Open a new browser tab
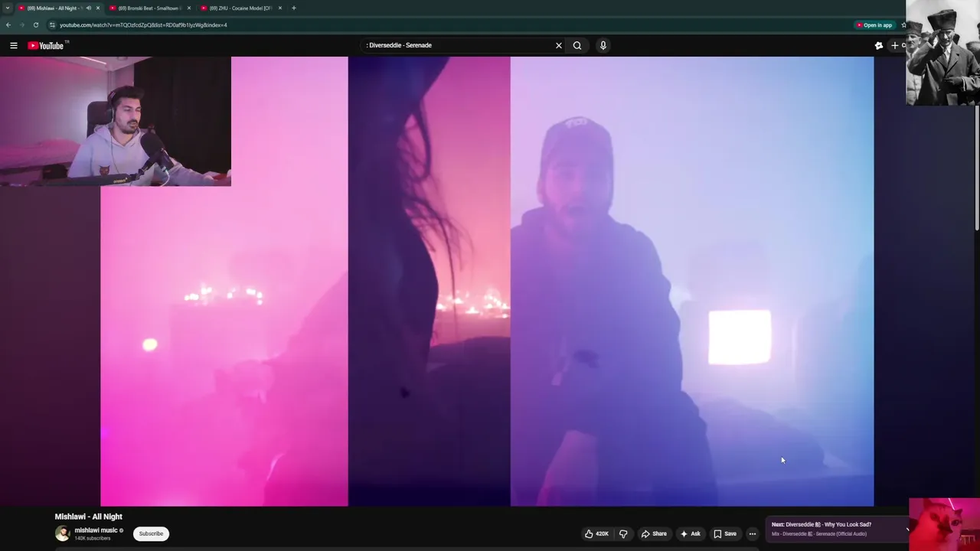Image resolution: width=980 pixels, height=551 pixels. click(x=293, y=8)
